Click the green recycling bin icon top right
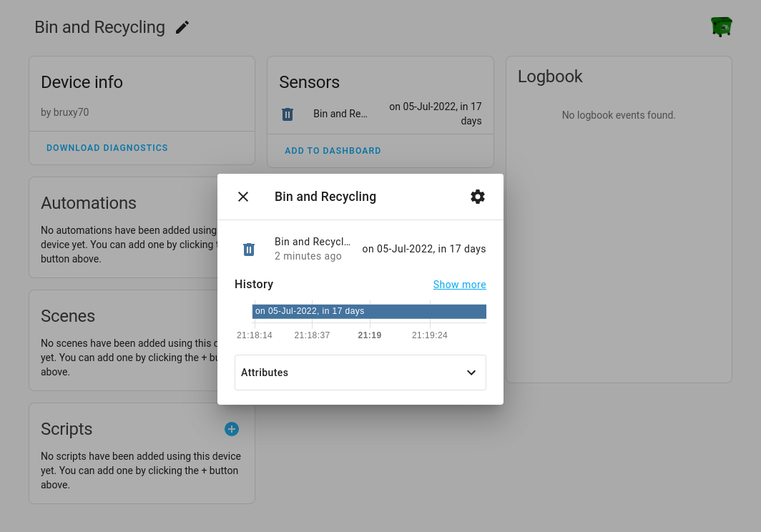The height and width of the screenshot is (532, 761). click(721, 26)
